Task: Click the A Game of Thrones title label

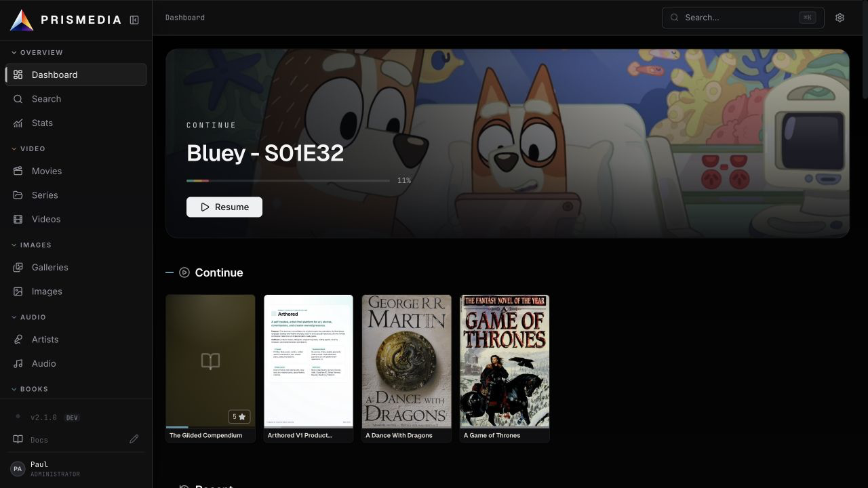Action: click(492, 435)
